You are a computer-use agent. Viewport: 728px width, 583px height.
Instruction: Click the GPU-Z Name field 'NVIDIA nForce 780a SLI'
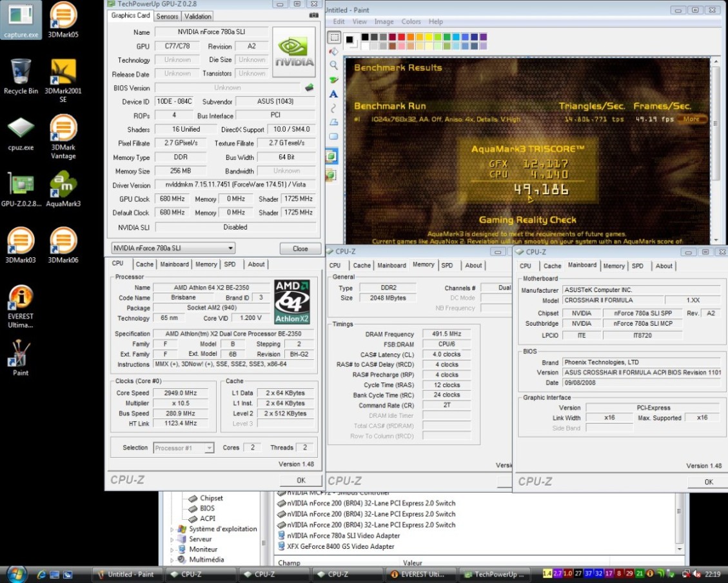click(212, 32)
